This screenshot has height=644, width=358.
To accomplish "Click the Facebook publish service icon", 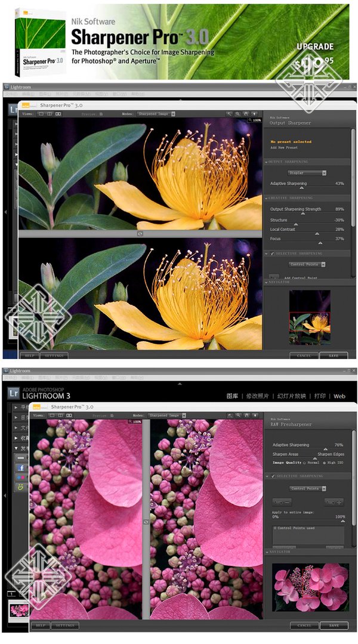I will coord(20,468).
